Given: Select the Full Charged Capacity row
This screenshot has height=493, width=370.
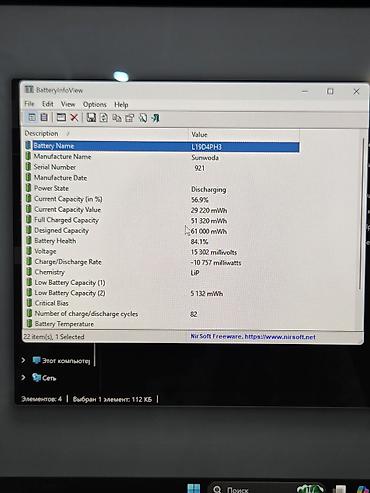Looking at the screenshot, I should [x=162, y=220].
